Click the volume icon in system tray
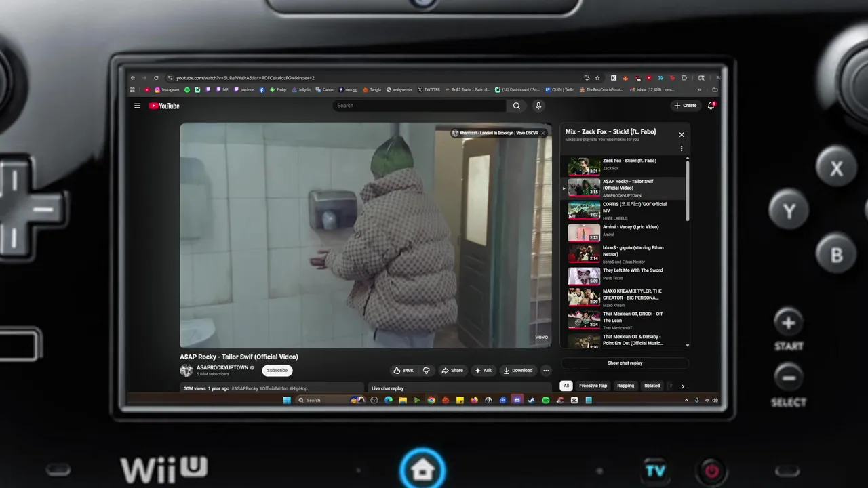The height and width of the screenshot is (488, 868). 715,401
